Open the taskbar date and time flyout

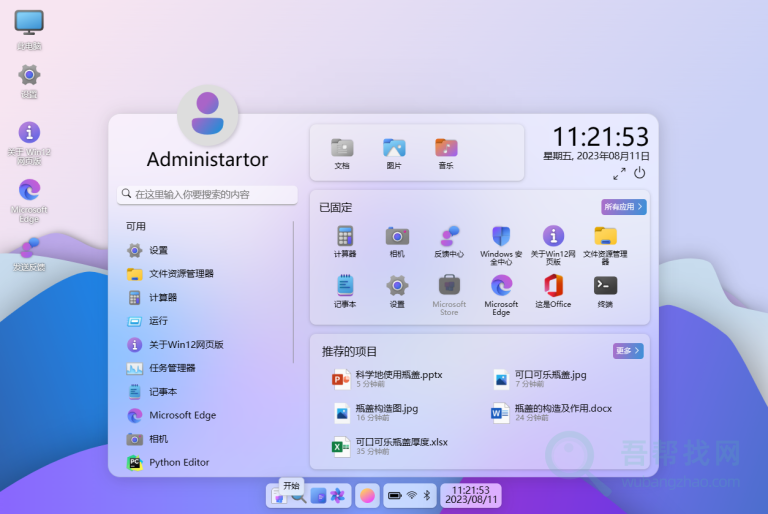pyautogui.click(x=470, y=495)
